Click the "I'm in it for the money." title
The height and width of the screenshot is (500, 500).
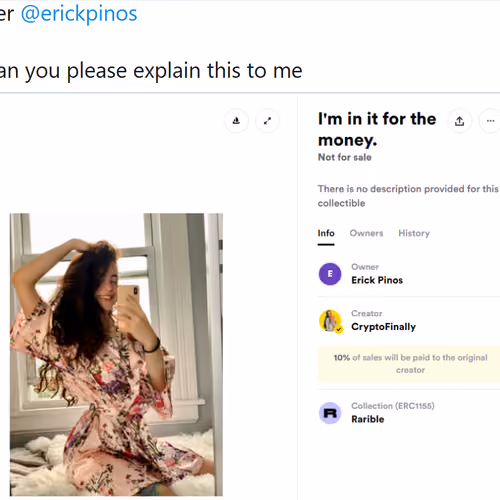[377, 129]
